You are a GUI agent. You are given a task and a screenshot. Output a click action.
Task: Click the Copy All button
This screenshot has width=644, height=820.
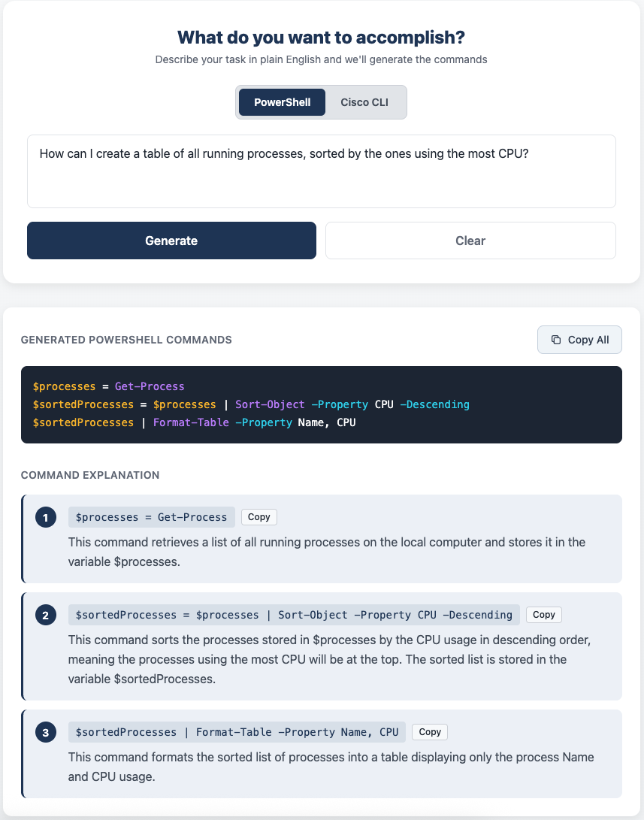point(579,340)
